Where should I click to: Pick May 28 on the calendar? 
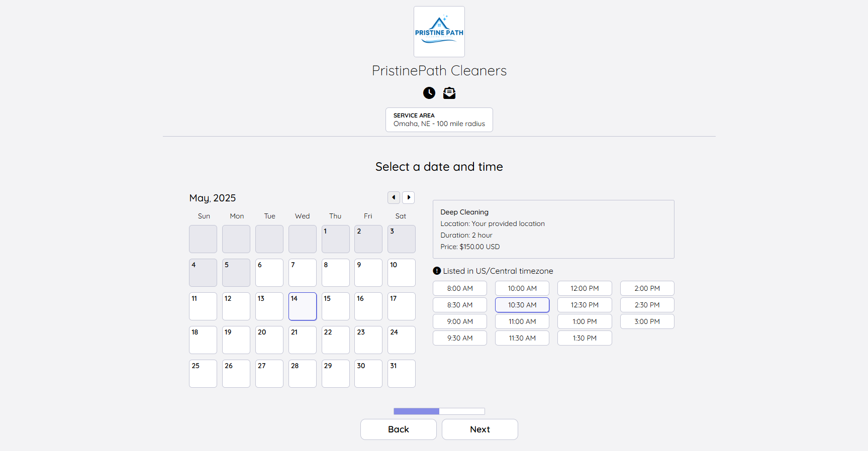(x=303, y=374)
